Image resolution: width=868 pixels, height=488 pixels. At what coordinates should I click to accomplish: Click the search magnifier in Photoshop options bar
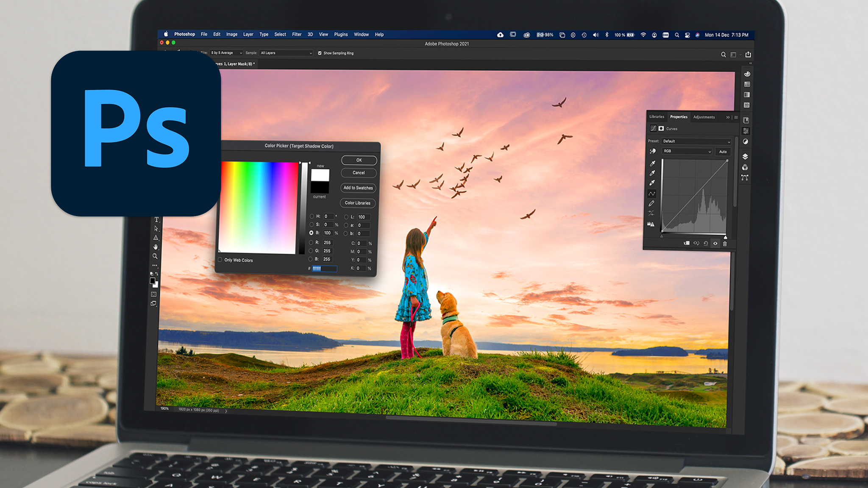[x=723, y=55]
